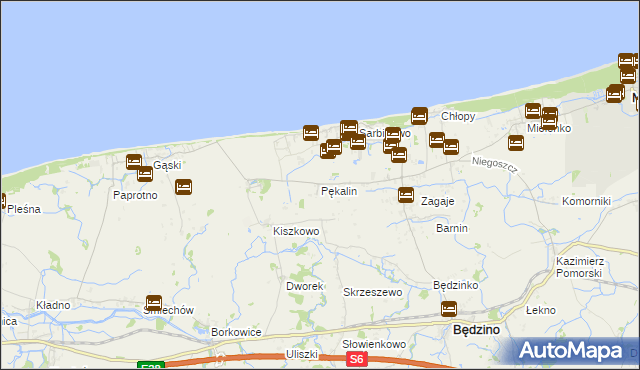Select the Kiszkowo village label
Image resolution: width=640 pixels, height=370 pixels.
tap(296, 231)
